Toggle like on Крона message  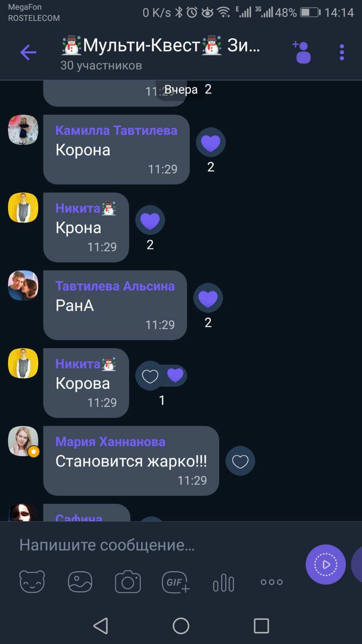tap(150, 220)
